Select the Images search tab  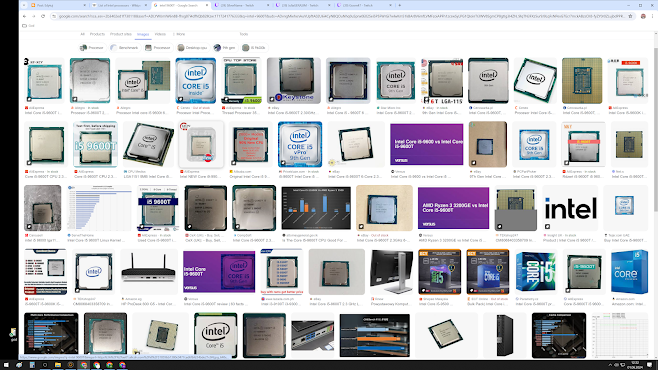coord(143,34)
